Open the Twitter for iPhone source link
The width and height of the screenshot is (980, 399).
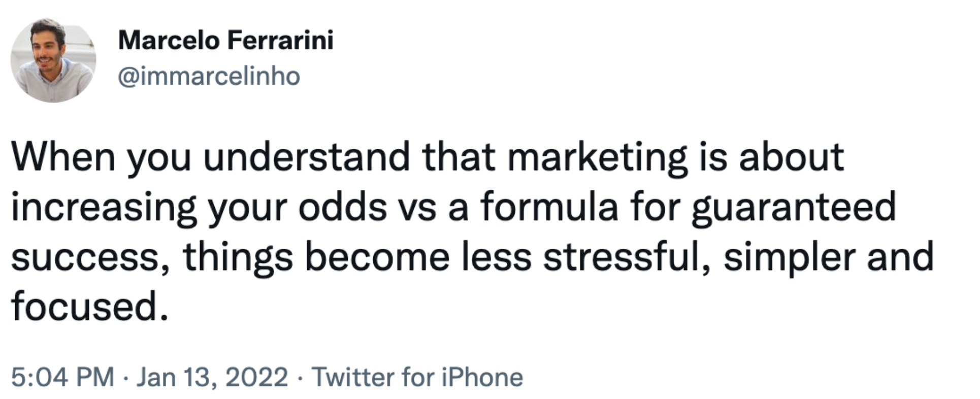pyautogui.click(x=417, y=377)
